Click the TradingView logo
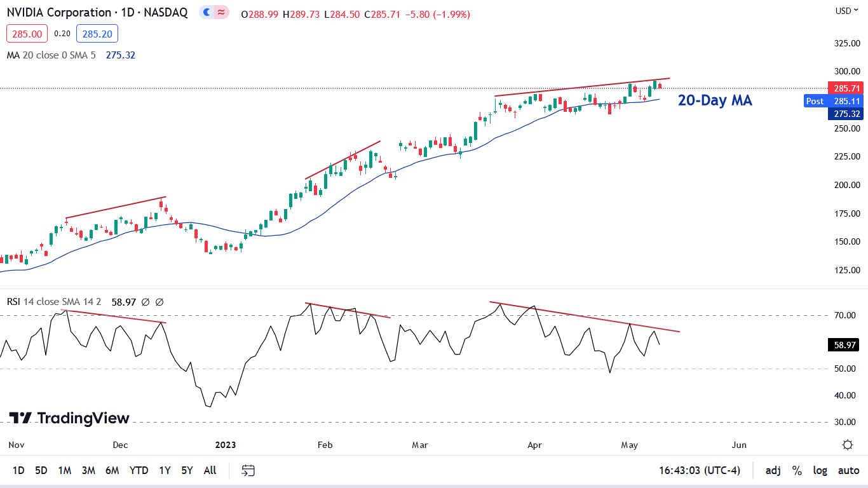The height and width of the screenshot is (488, 868). 69,418
